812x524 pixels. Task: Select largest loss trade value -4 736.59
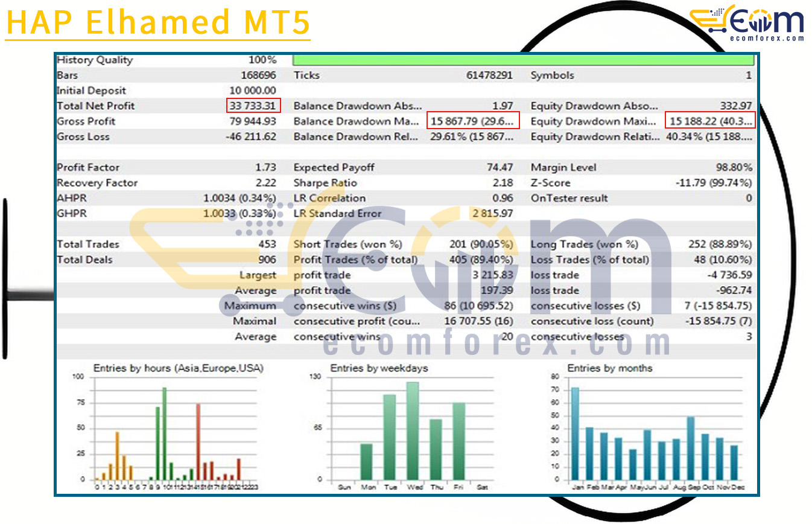point(730,275)
